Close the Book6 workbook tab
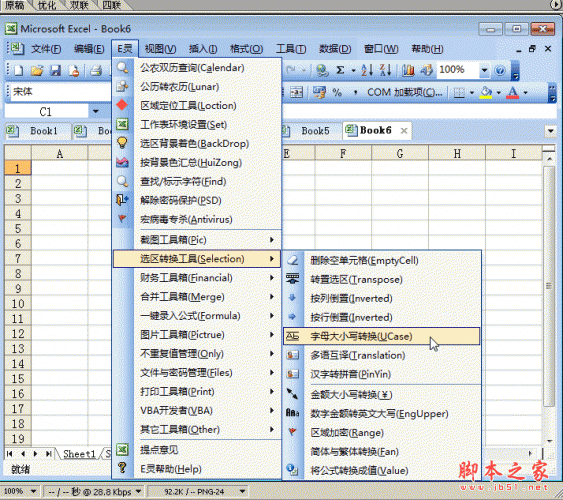The width and height of the screenshot is (563, 500). pyautogui.click(x=404, y=131)
